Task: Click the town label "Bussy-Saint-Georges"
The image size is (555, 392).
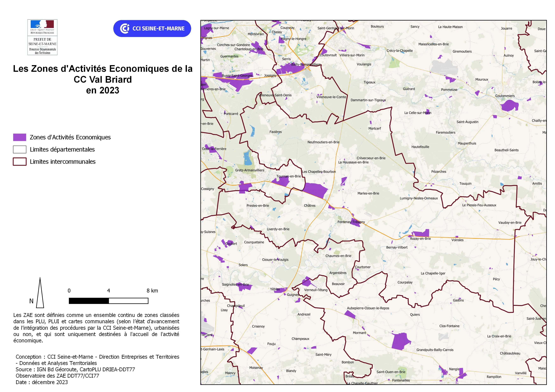Action: (237, 76)
